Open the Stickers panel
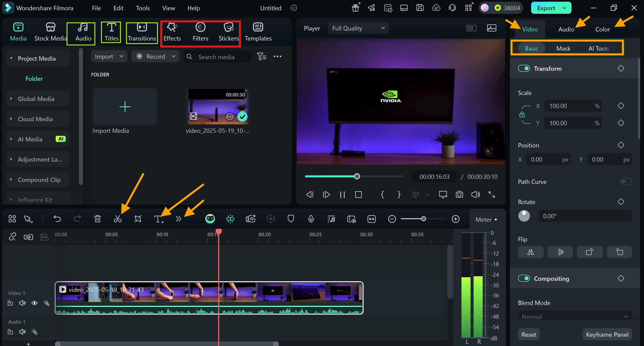 228,32
